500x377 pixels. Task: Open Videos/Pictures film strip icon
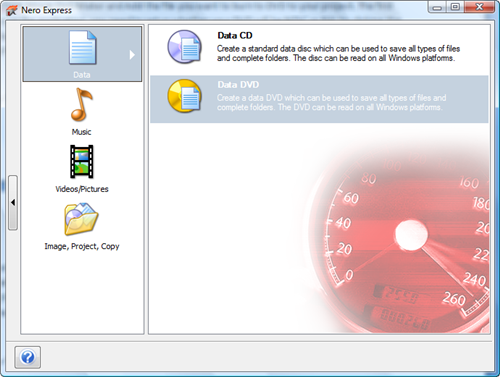pyautogui.click(x=82, y=162)
